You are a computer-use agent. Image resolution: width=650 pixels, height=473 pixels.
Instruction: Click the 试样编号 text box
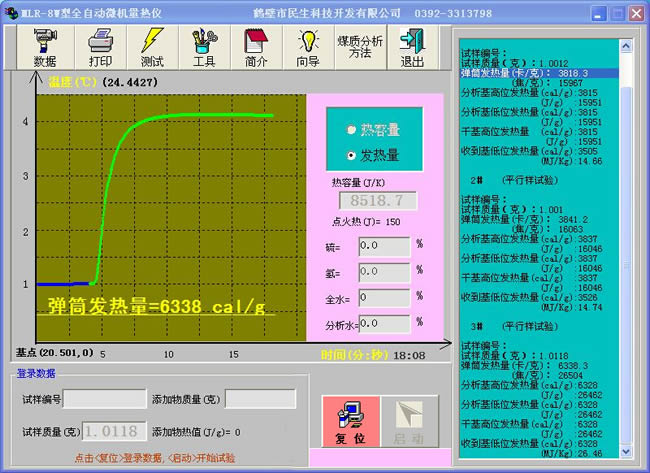(105, 399)
